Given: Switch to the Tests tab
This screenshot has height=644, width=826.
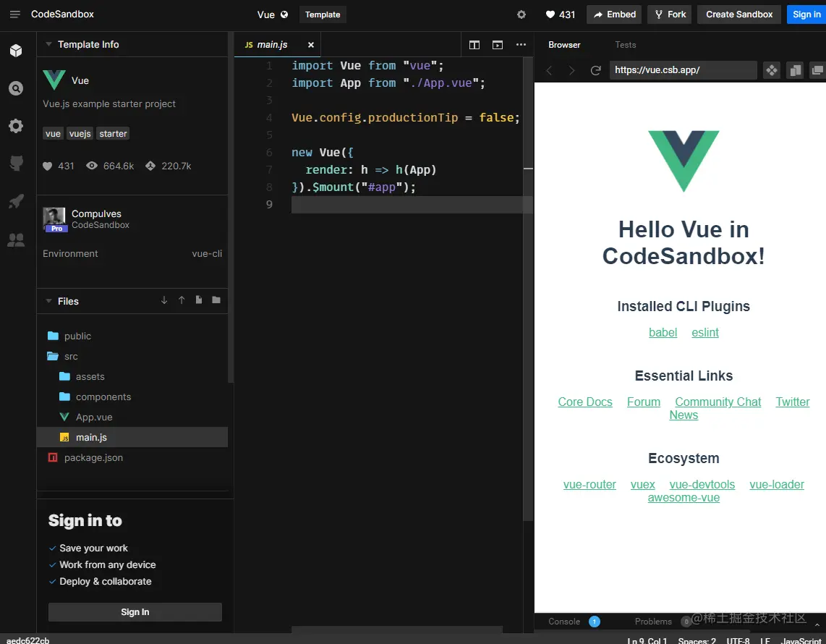Looking at the screenshot, I should 626,45.
